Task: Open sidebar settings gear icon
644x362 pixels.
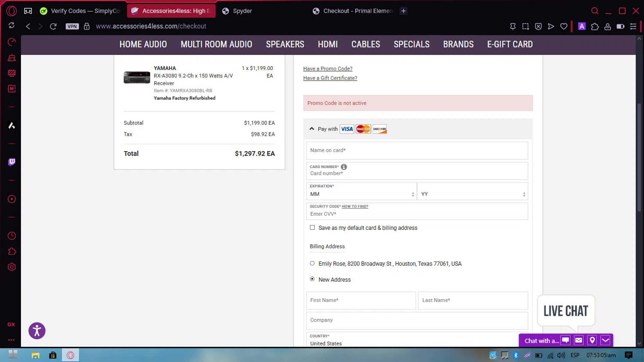Action: click(12, 267)
